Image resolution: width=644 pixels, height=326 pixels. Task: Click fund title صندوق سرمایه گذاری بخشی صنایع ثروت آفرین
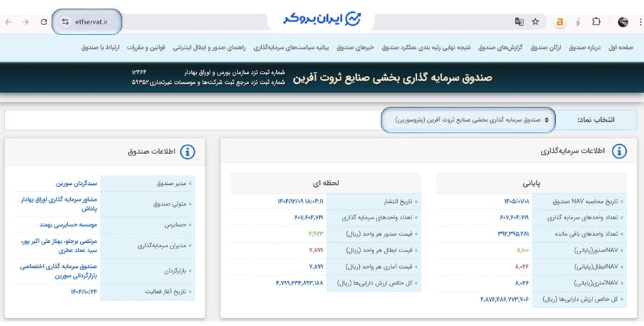pyautogui.click(x=392, y=77)
